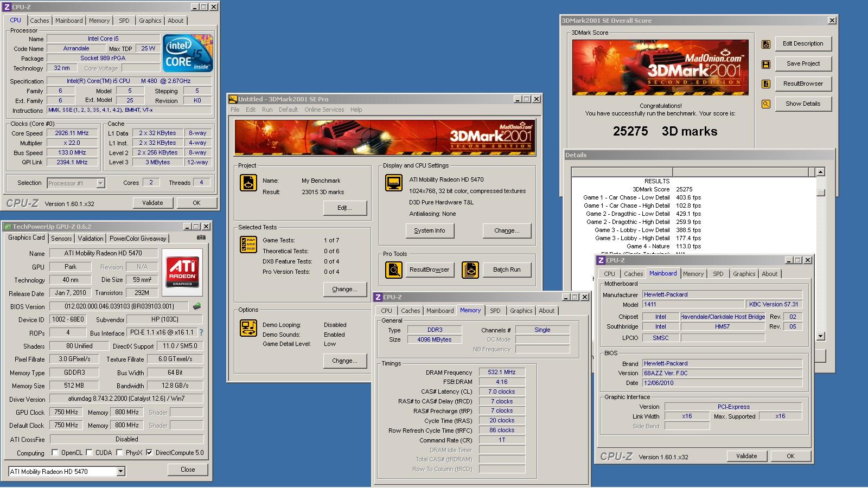
Task: Click the Batch Run button
Action: (x=507, y=269)
